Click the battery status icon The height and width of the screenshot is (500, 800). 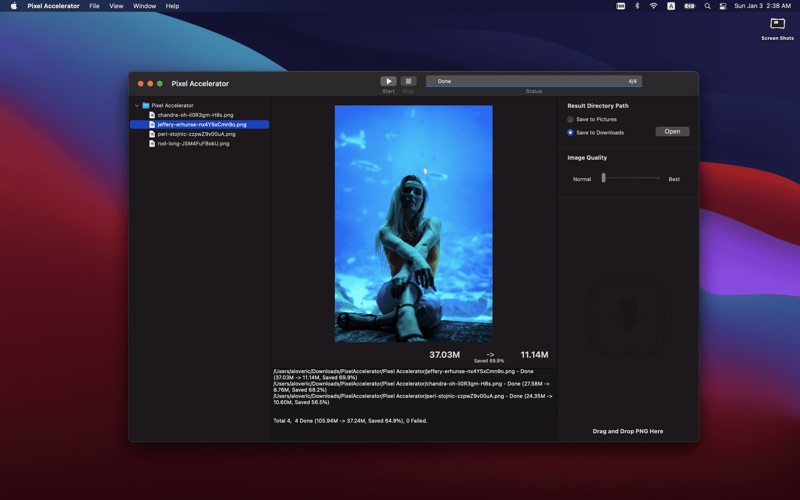pos(689,6)
